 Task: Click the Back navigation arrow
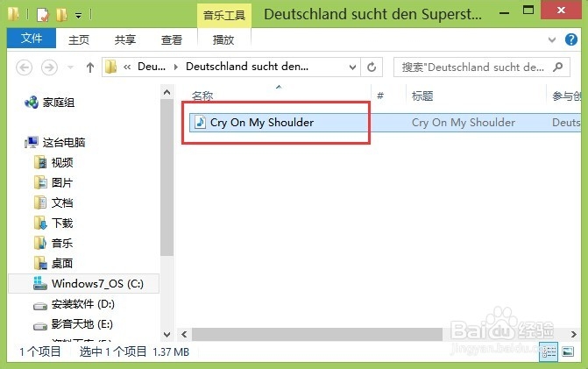(x=24, y=67)
